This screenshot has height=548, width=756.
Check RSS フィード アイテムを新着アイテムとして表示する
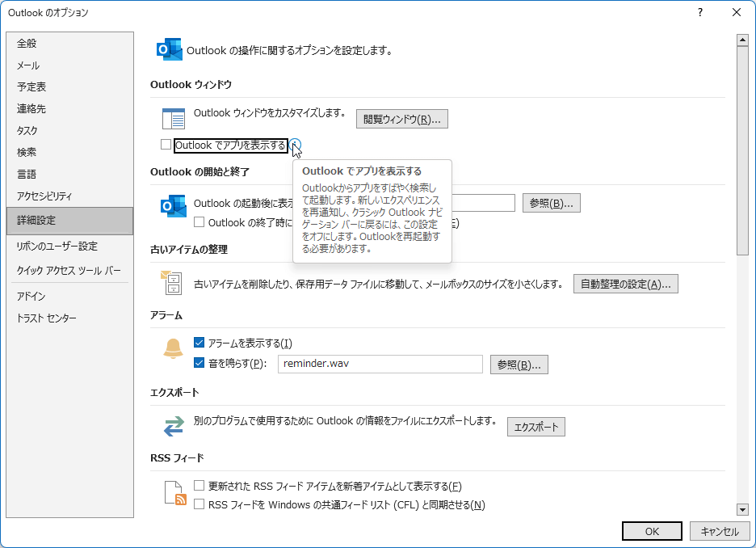pos(199,486)
